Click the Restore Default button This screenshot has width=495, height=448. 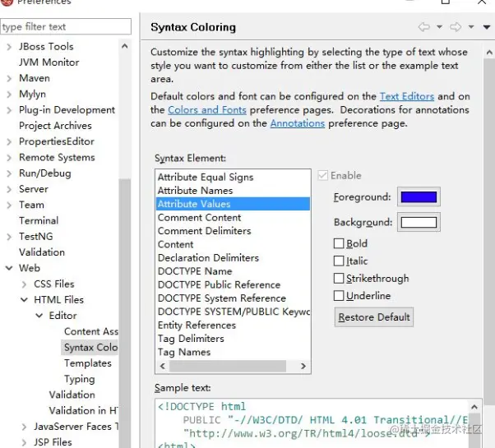coord(374,317)
